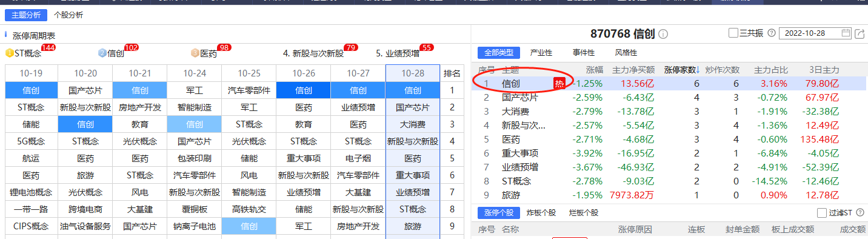Switch to the 个股分析 tab

(68, 15)
